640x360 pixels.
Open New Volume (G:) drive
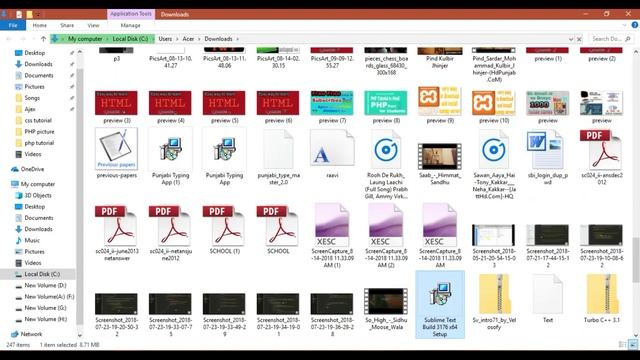click(45, 308)
